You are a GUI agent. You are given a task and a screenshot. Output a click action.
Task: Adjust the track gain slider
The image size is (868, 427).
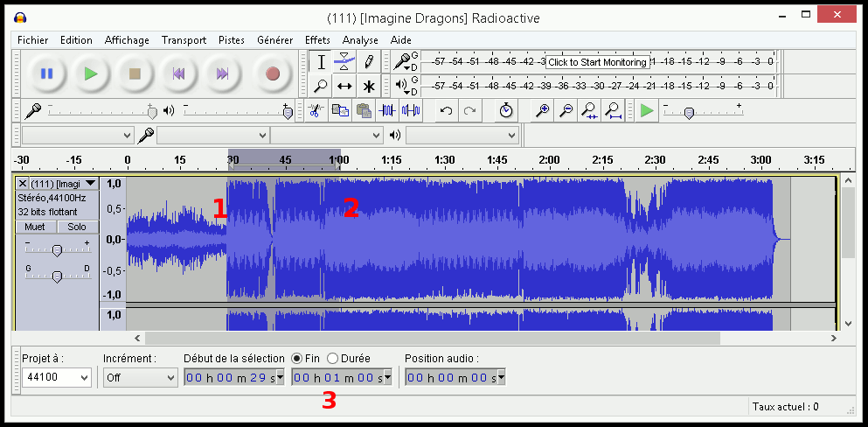pos(57,251)
